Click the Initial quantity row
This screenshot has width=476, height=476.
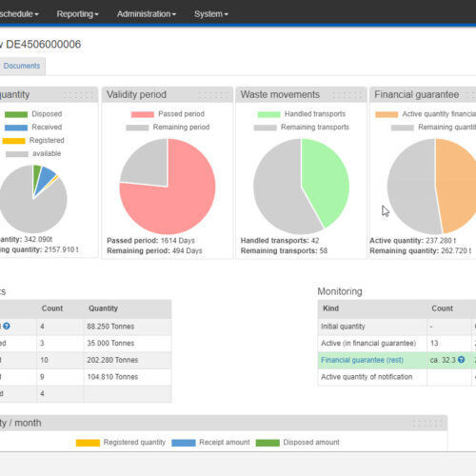pos(397,327)
